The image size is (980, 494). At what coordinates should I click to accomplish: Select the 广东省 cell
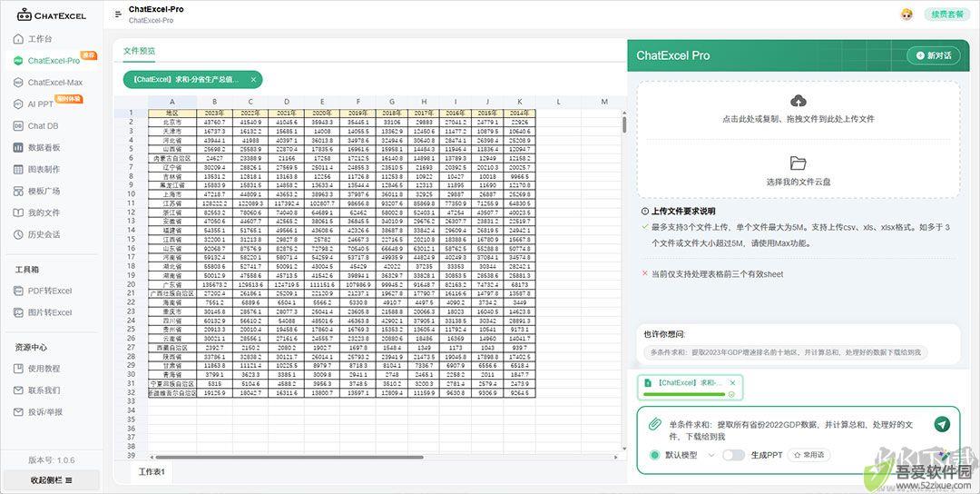[x=172, y=284]
